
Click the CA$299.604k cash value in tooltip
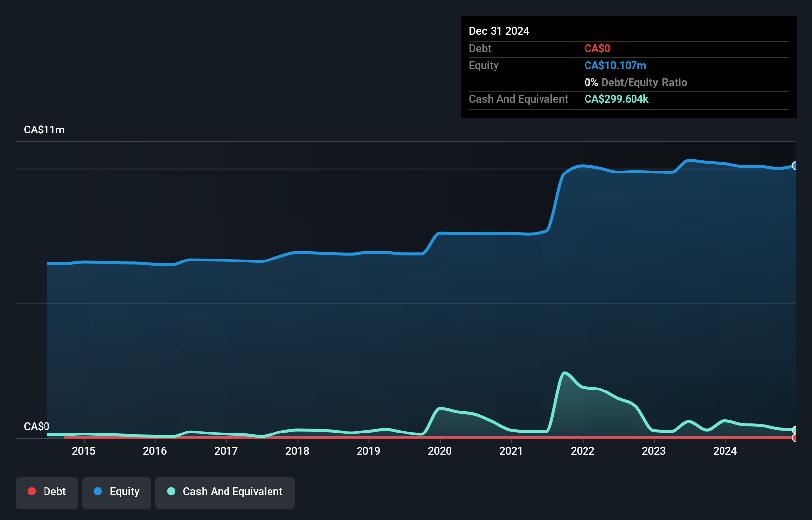616,99
